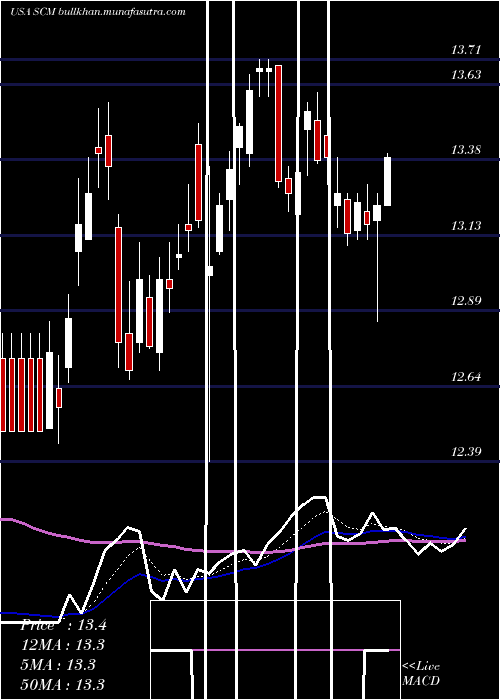500x700 pixels.
Task: Click the 12MA : 13.3 readout
Action: (x=63, y=645)
